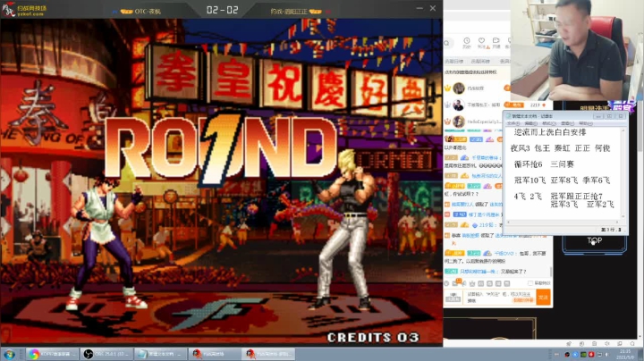Click Notepad horizontal scrollbar track

563,222
